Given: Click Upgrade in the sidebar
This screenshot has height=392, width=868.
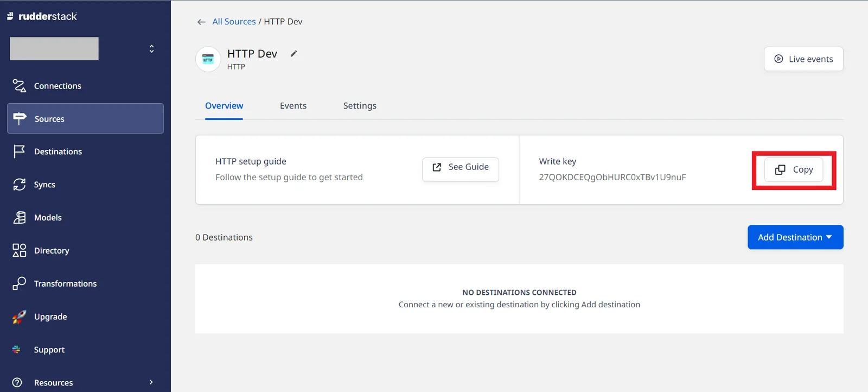Looking at the screenshot, I should [x=50, y=317].
